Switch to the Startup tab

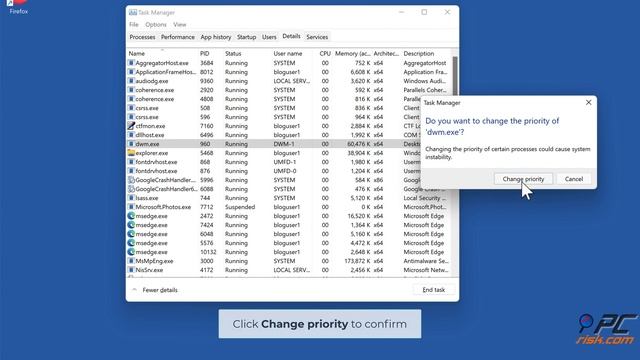(x=247, y=37)
